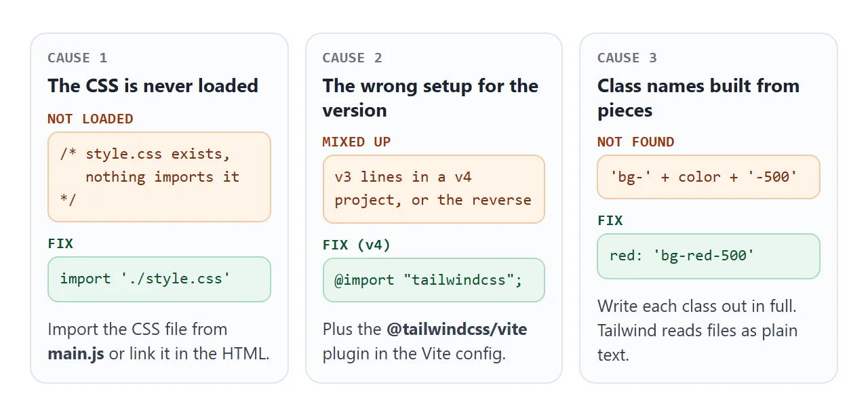Click the MIXED UP label
The image size is (868, 419).
[356, 142]
